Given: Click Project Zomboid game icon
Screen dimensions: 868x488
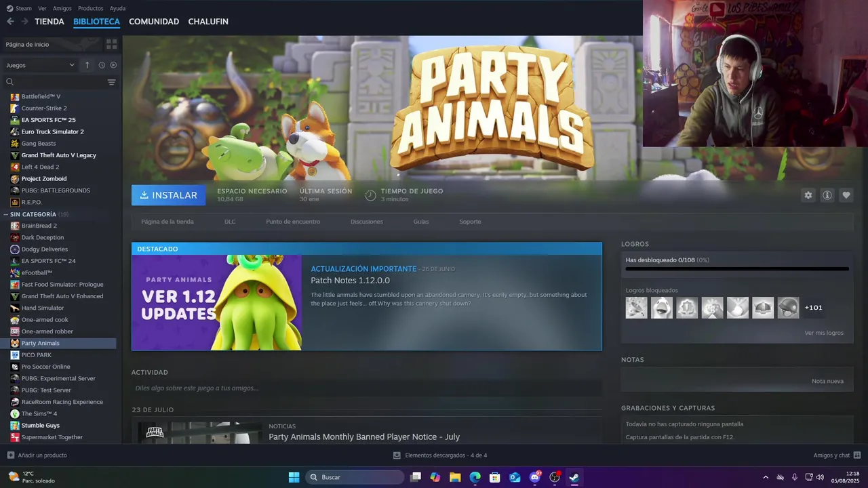Looking at the screenshot, I should click(x=15, y=179).
